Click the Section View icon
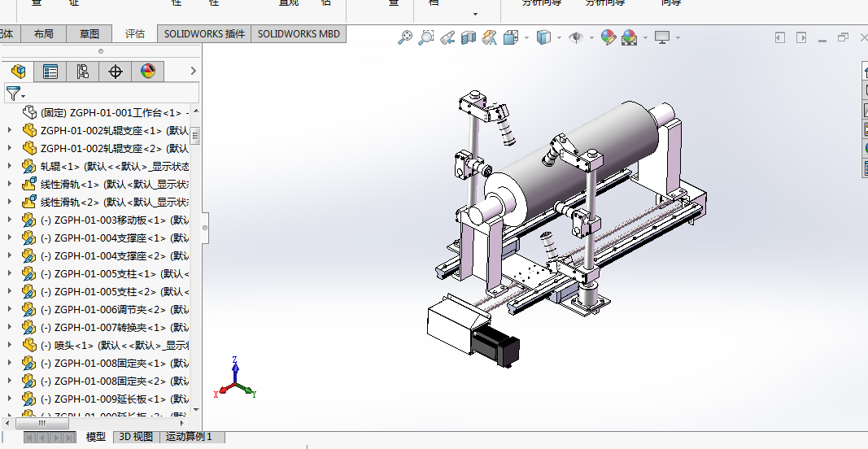Image resolution: width=868 pixels, height=449 pixels. pos(469,37)
